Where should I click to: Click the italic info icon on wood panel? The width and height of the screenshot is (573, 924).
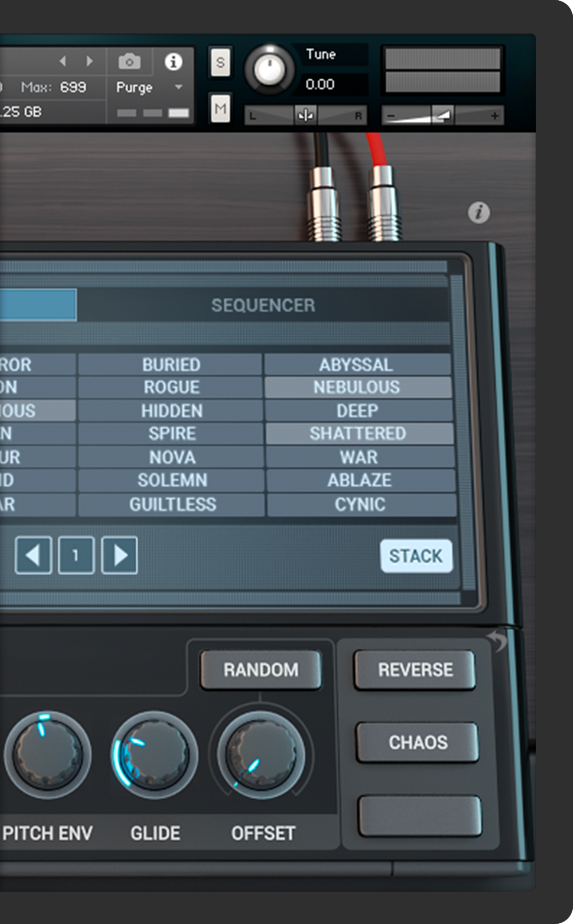(x=479, y=213)
